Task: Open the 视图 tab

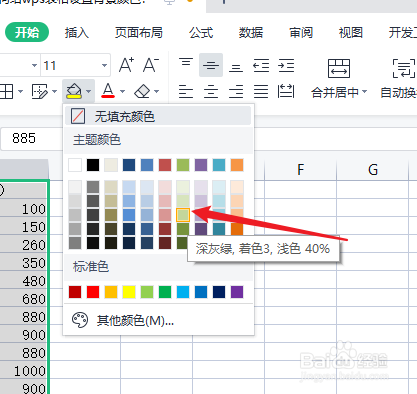Action: tap(351, 32)
